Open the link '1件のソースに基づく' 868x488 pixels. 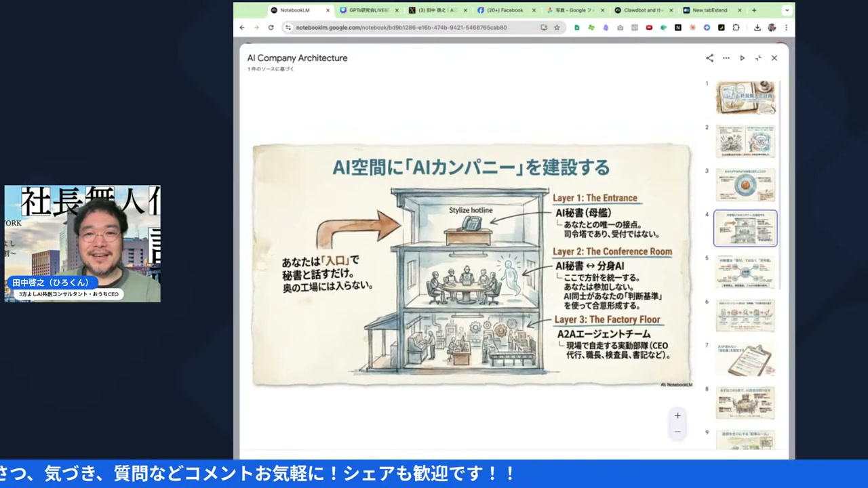click(270, 68)
